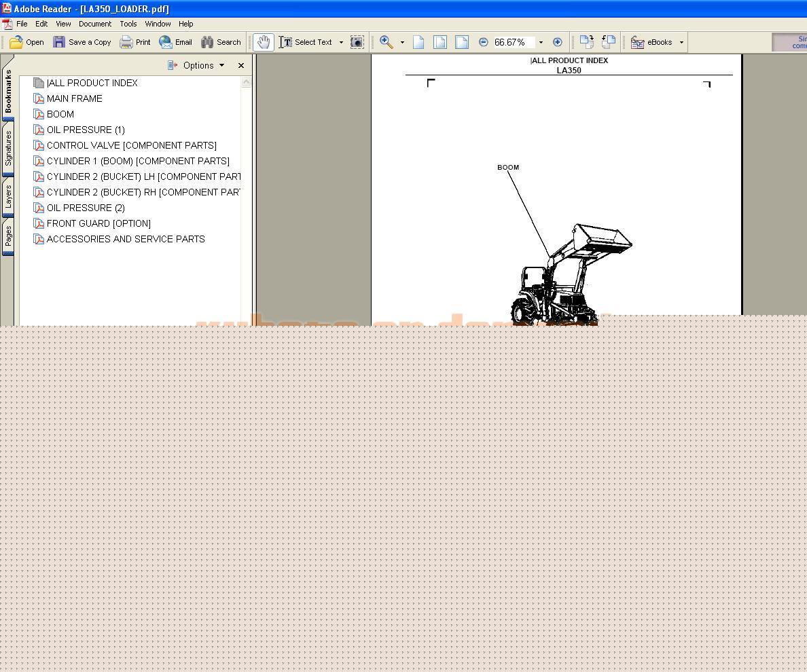The image size is (807, 672).
Task: Open the ALL PRODUCT INDEX bookmark
Action: pyautogui.click(x=92, y=83)
